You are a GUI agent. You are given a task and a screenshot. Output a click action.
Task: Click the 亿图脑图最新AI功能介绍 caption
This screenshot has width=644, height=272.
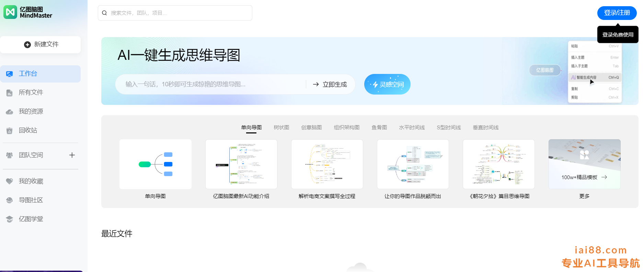pyautogui.click(x=241, y=196)
